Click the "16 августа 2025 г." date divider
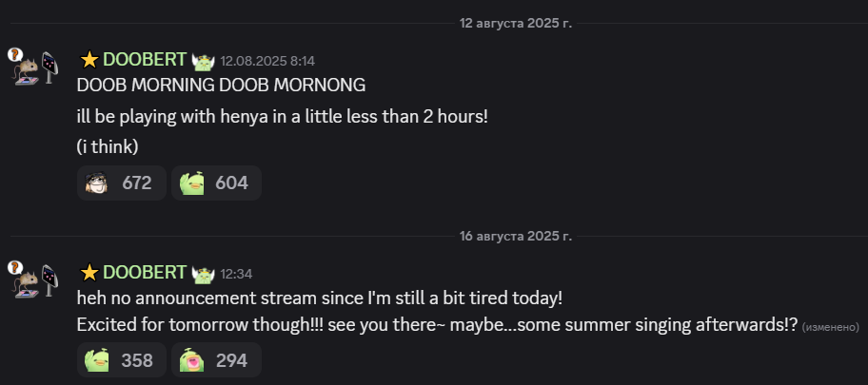The height and width of the screenshot is (385, 868). 516,236
